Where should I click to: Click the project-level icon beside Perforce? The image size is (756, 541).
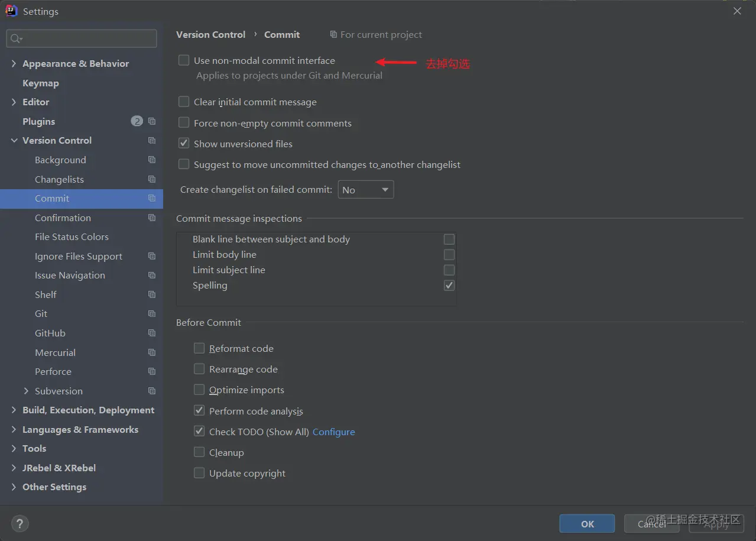click(152, 371)
